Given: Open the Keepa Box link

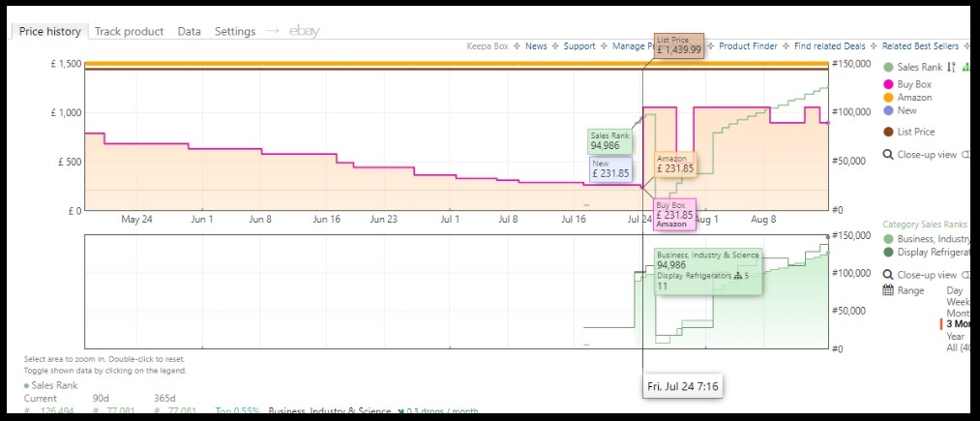Looking at the screenshot, I should pyautogui.click(x=488, y=46).
